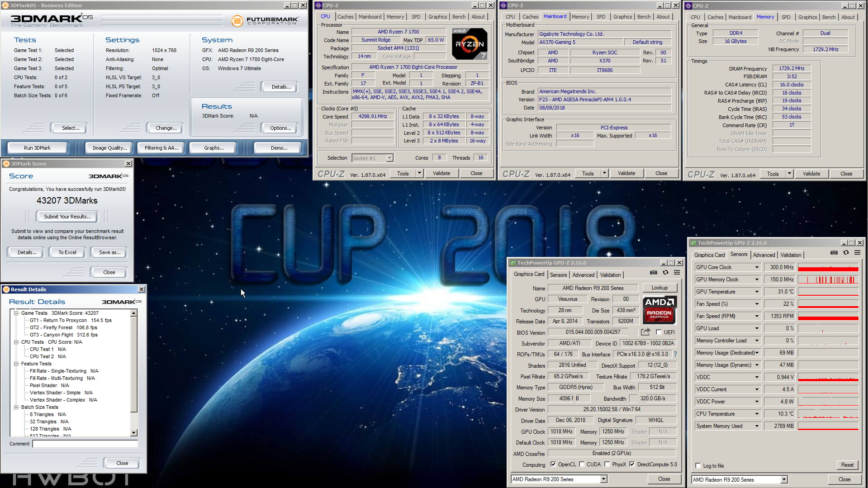Viewport: 868px width, 488px height.
Task: Click the Ryzen 7 logo in CPU-Z
Action: (x=470, y=44)
